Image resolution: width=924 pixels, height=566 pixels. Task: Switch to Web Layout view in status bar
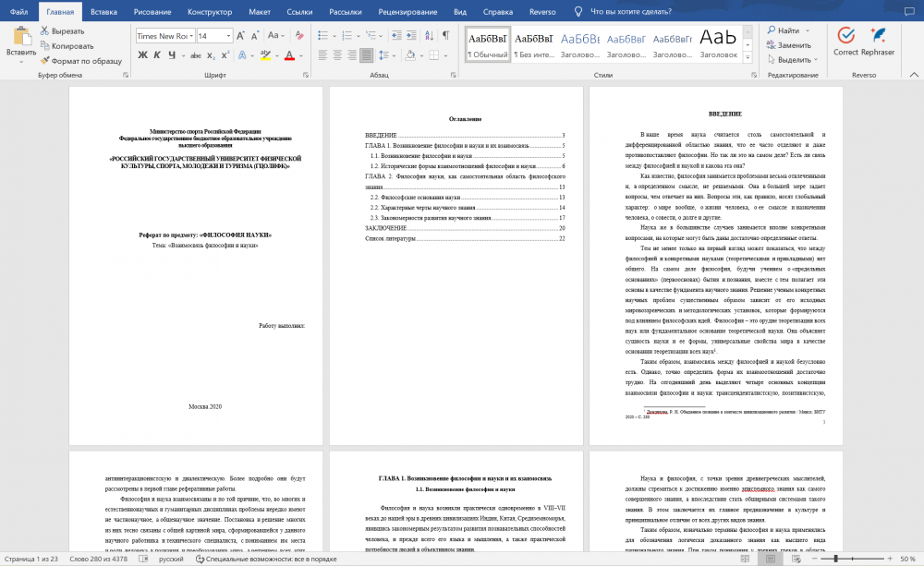[796, 559]
